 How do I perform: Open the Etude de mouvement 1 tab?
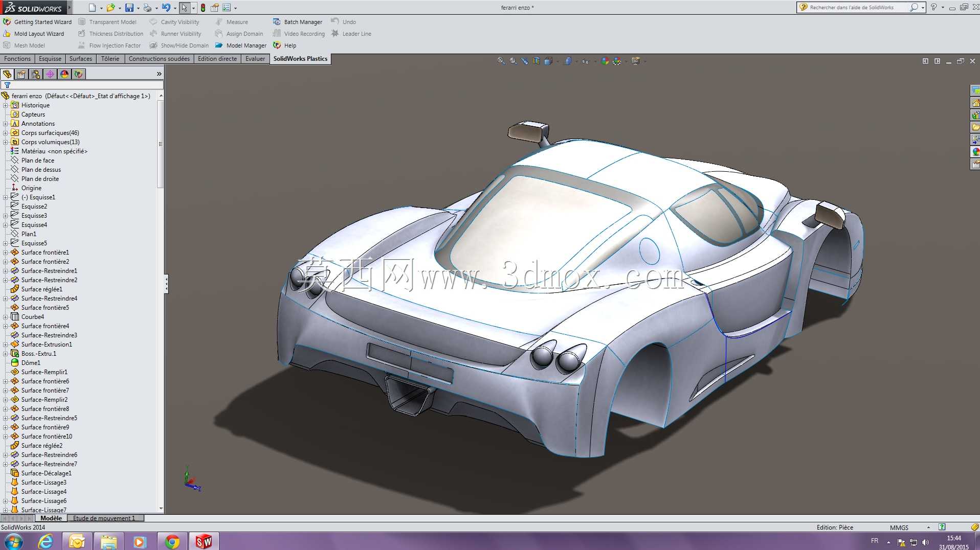(x=104, y=518)
